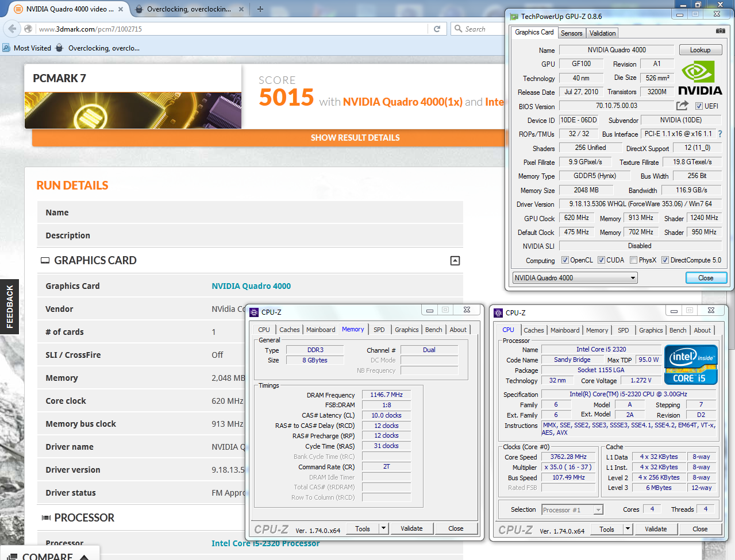Open SPD tab in CPU-Z Memory window

pyautogui.click(x=379, y=330)
